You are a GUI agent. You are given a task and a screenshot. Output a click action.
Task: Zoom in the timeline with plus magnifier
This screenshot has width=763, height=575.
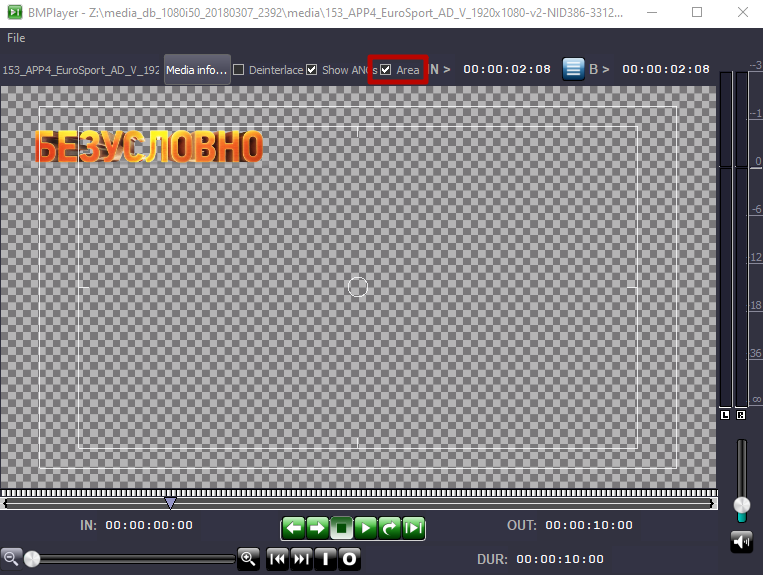pos(248,558)
